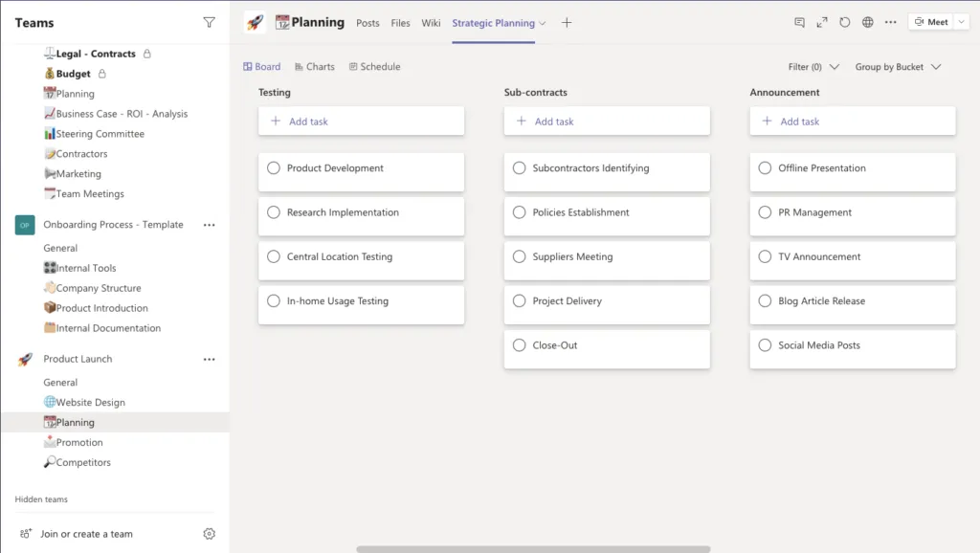This screenshot has width=980, height=553.
Task: Switch to Schedule view
Action: click(x=374, y=67)
